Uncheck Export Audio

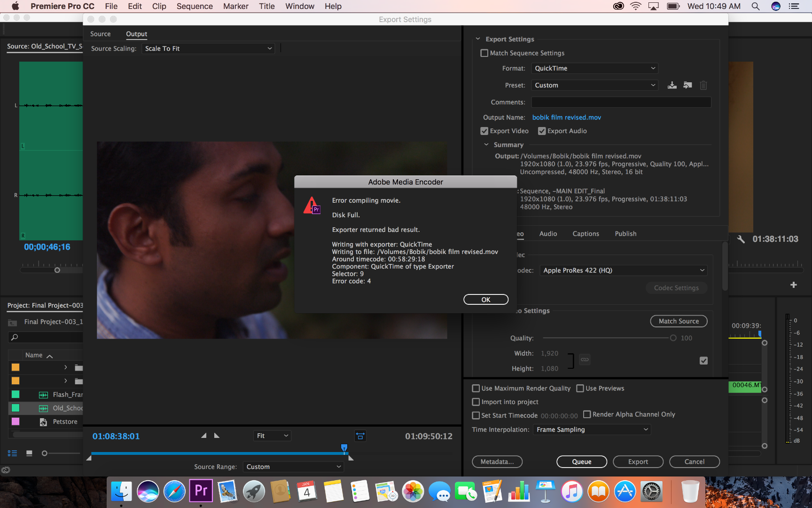542,131
